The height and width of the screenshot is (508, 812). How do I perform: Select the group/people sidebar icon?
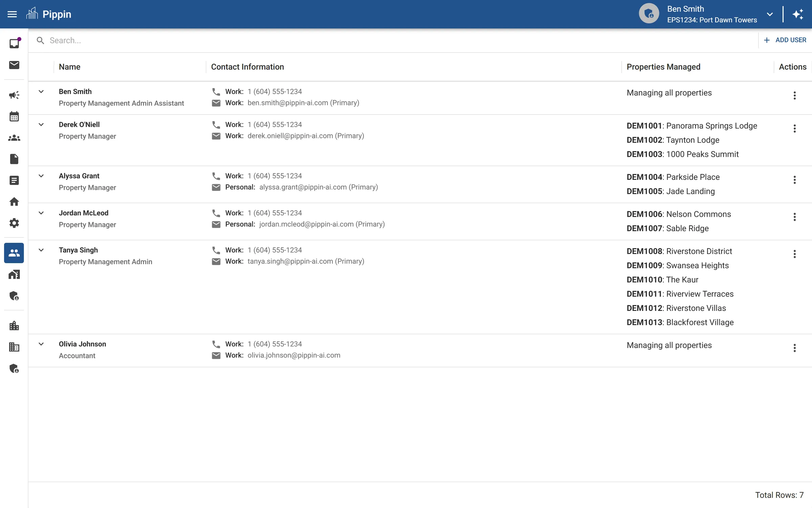click(14, 138)
